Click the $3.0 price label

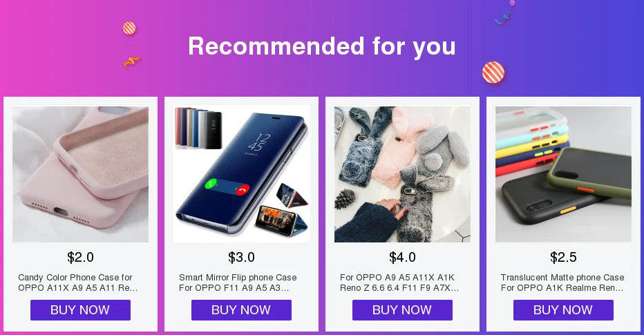(242, 258)
